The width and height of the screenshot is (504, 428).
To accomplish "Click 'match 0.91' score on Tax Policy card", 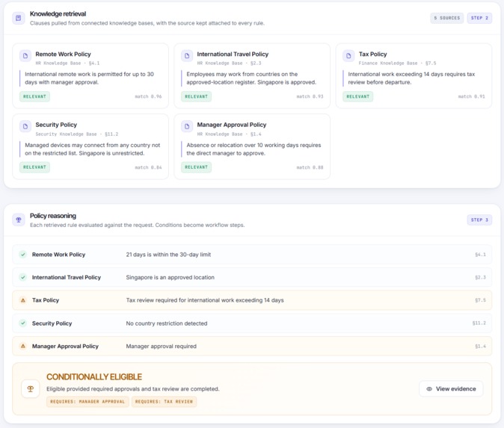I will tap(472, 96).
